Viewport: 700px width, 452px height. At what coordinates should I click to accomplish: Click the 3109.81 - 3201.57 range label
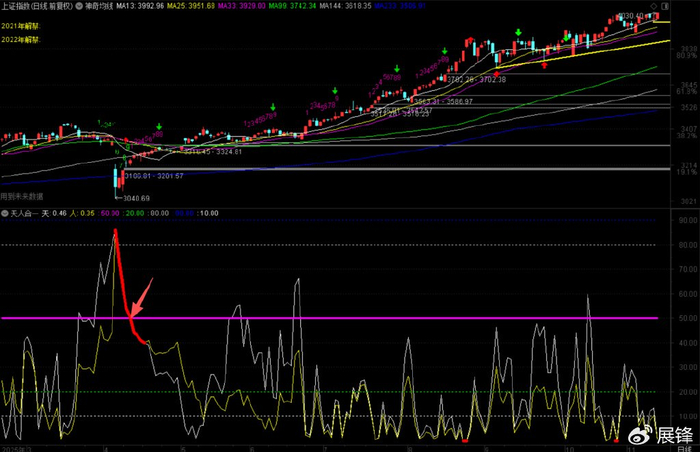(x=154, y=176)
